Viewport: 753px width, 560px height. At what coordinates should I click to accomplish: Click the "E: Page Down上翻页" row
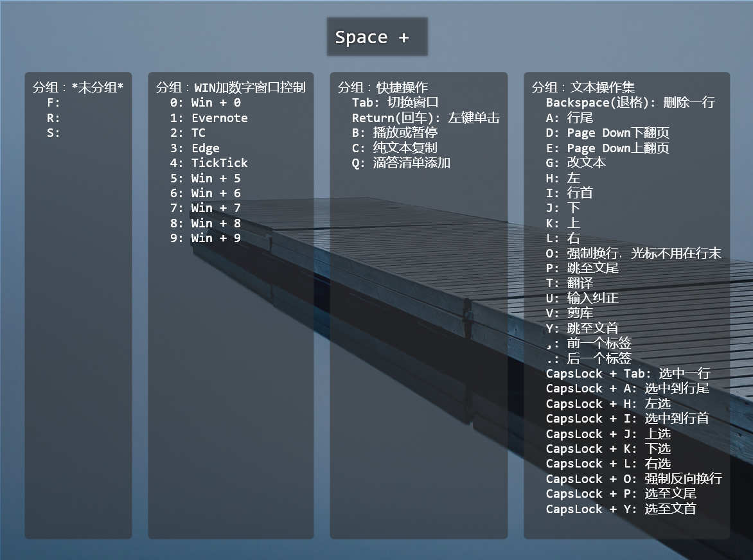(x=608, y=148)
